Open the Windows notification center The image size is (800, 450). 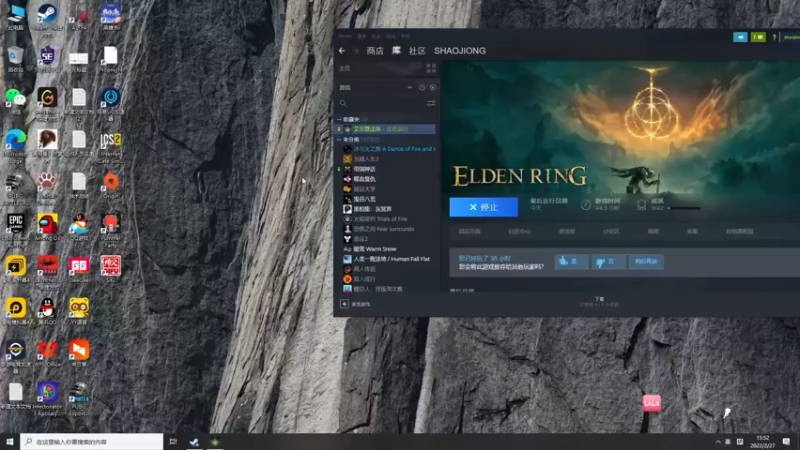[x=786, y=441]
